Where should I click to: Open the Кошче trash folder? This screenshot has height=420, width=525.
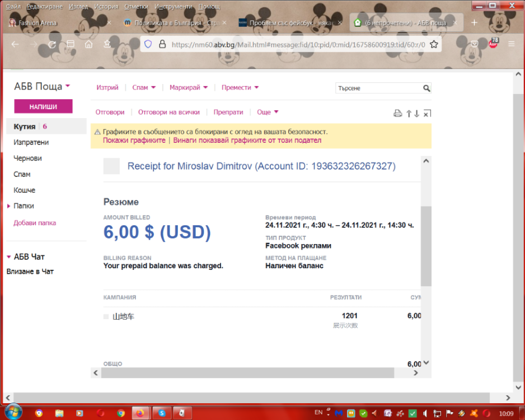(x=24, y=190)
